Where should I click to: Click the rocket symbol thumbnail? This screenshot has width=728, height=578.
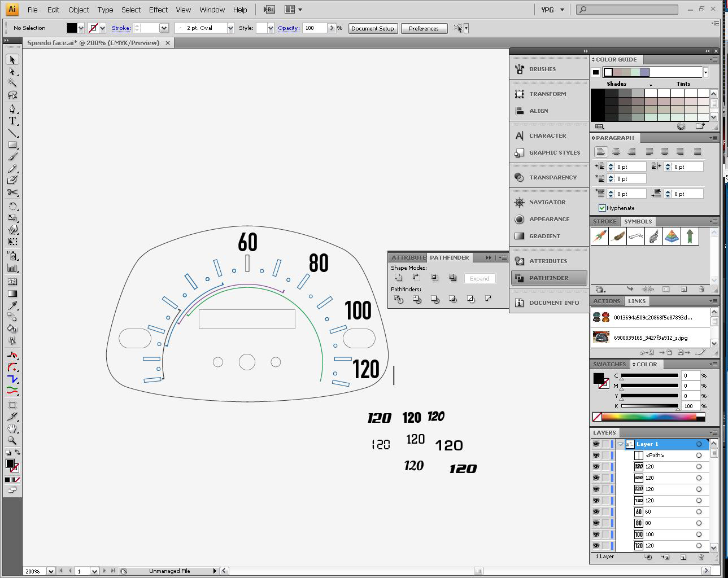click(x=600, y=236)
